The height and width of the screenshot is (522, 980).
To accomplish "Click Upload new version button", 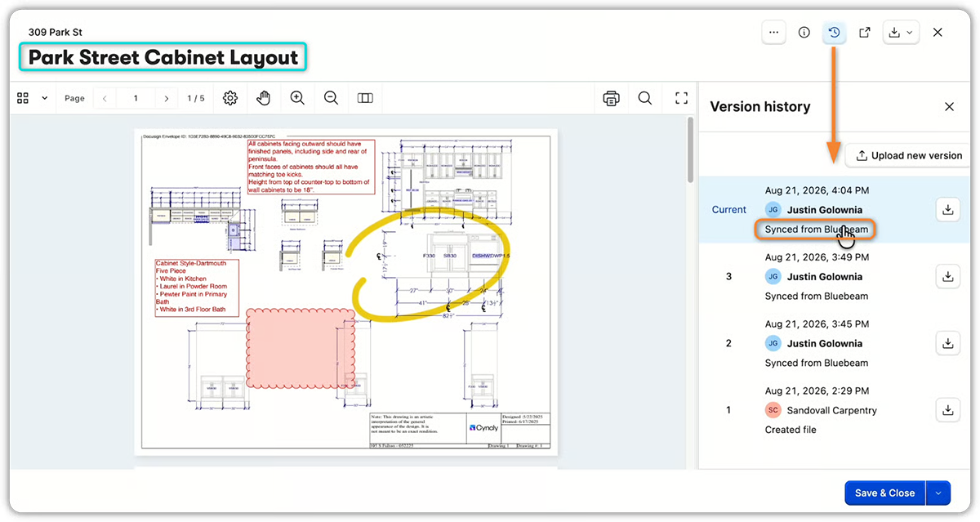I will click(x=908, y=155).
